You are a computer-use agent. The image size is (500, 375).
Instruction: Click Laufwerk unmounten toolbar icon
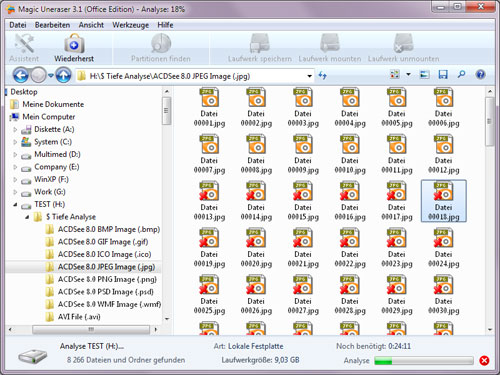point(403,48)
